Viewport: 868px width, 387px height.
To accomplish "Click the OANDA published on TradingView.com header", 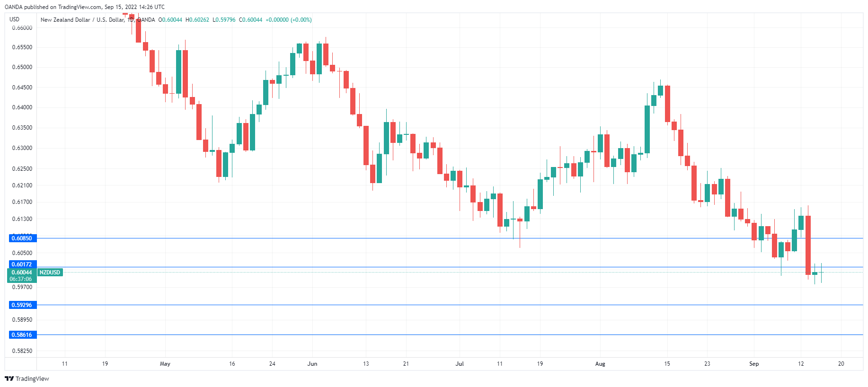I will [85, 7].
